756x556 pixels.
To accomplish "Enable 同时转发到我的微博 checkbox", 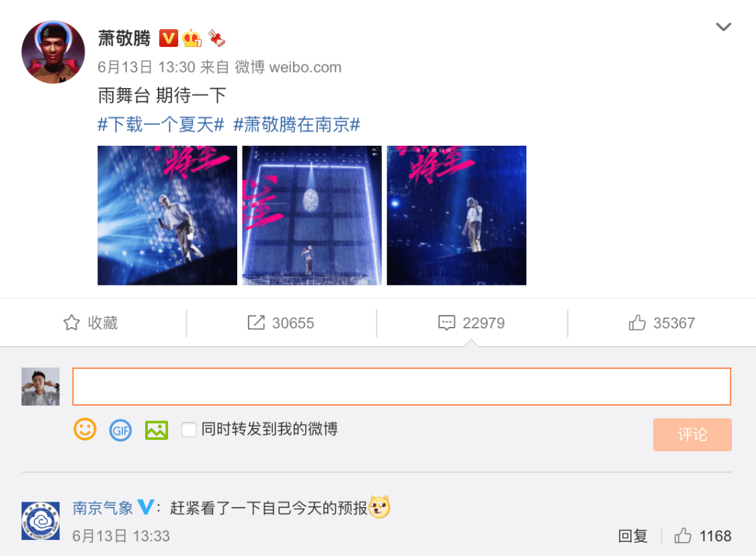I will (x=189, y=429).
